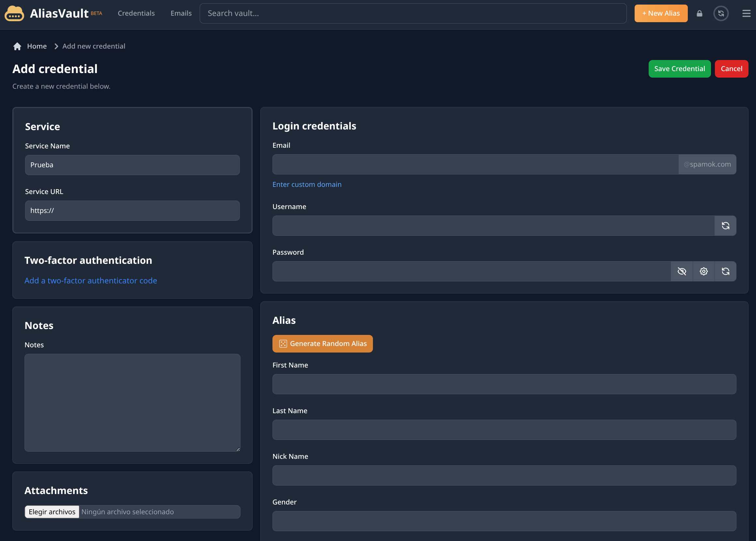The width and height of the screenshot is (756, 541).
Task: Click the vault sync status icon
Action: coord(721,13)
